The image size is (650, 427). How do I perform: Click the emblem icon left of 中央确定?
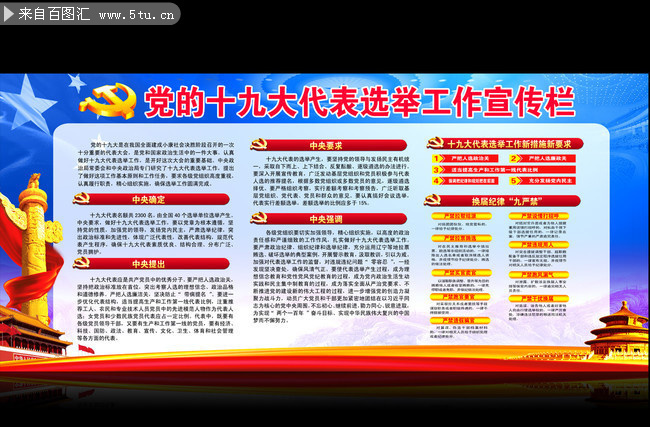click(82, 199)
